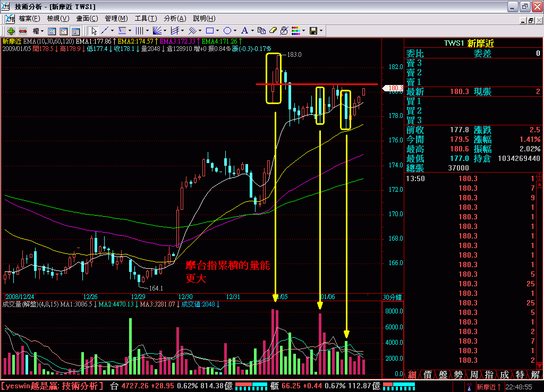Open the 權 dropdown in the toolbar
Screen dimensions: 544x392
[x=38, y=31]
